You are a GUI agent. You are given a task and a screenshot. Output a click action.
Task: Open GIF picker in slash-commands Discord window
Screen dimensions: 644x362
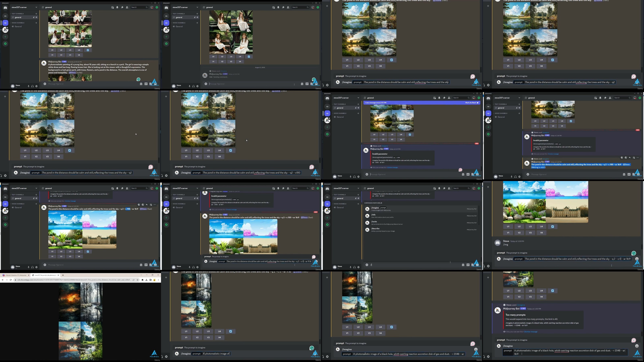click(x=468, y=265)
